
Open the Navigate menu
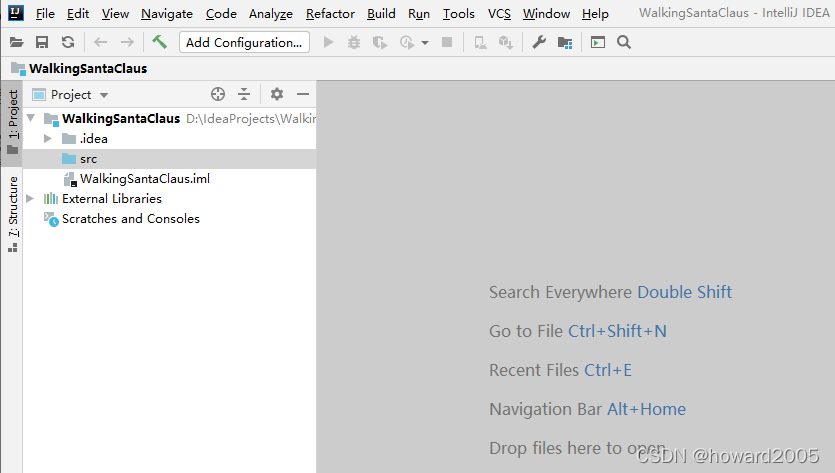[167, 13]
